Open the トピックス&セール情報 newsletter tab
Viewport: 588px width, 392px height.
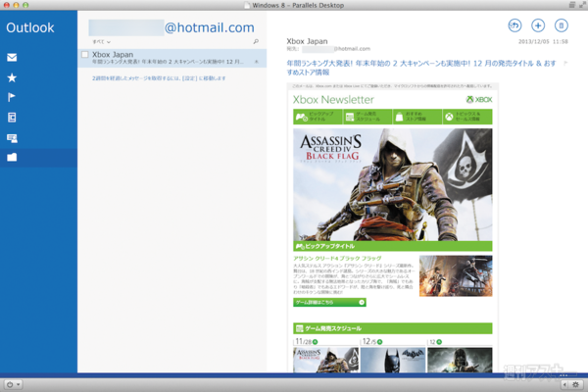pyautogui.click(x=467, y=117)
